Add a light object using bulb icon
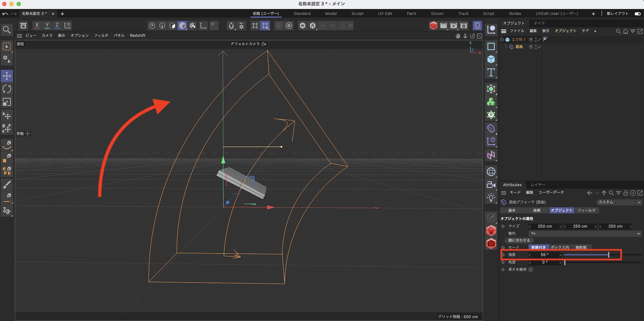The image size is (644, 321). [491, 198]
